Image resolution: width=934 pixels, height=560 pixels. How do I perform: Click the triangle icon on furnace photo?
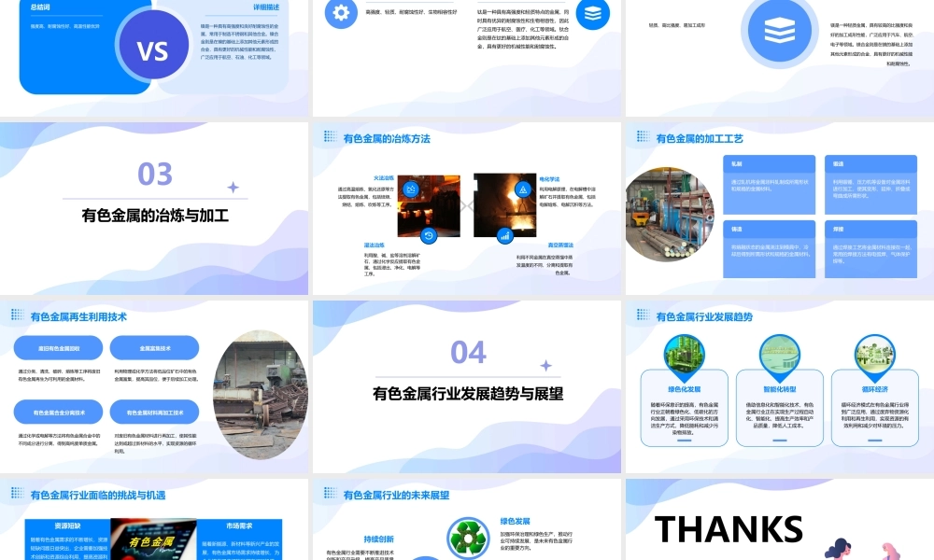coord(523,189)
